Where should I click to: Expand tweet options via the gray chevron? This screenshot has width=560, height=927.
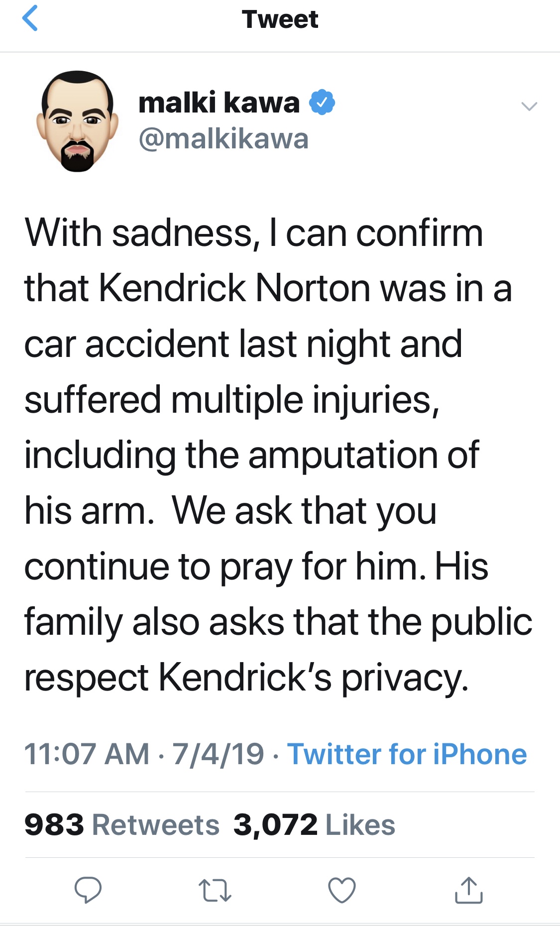(529, 106)
